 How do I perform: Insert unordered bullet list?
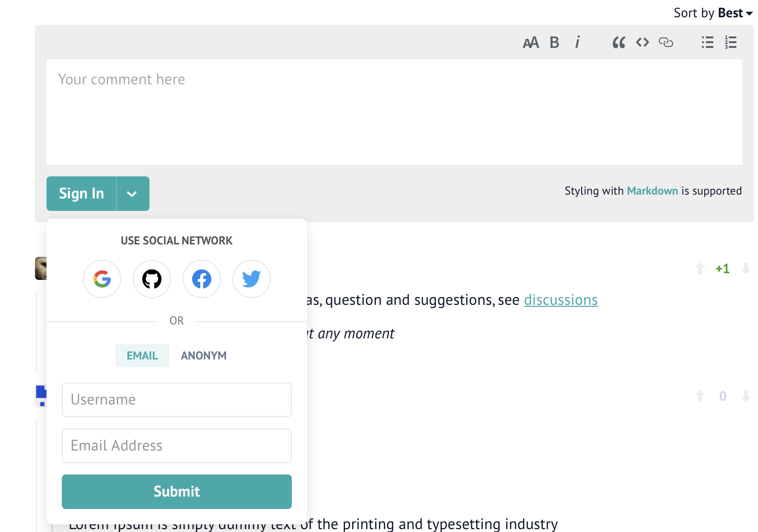click(708, 43)
